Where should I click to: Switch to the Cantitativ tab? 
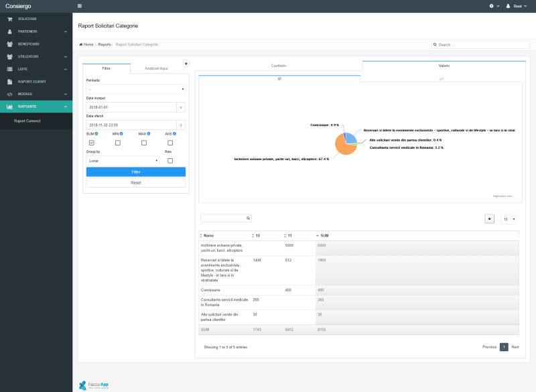[279, 66]
